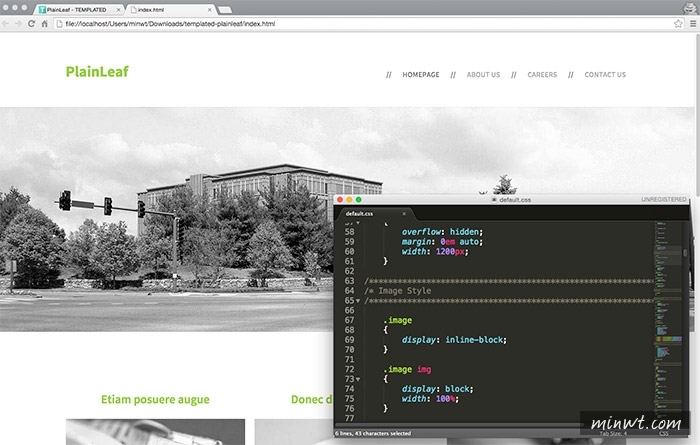The image size is (700, 445).
Task: Select the default.css editor tab
Action: tap(360, 214)
